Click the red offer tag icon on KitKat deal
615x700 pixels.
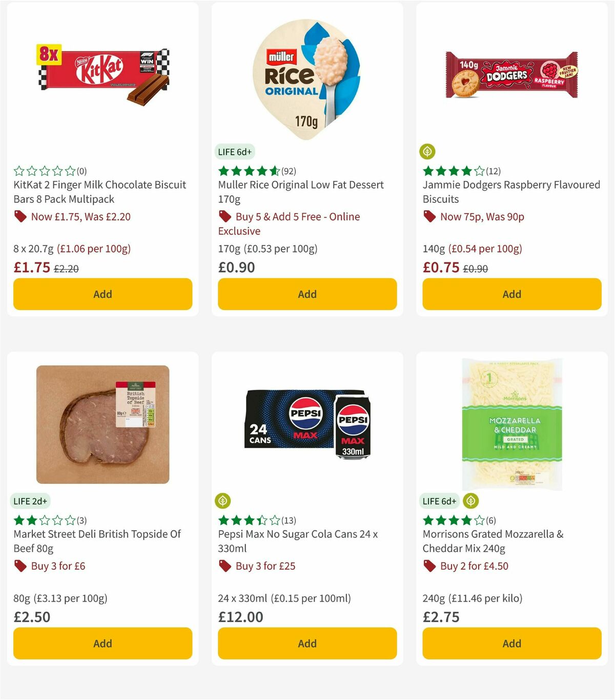[x=20, y=217]
